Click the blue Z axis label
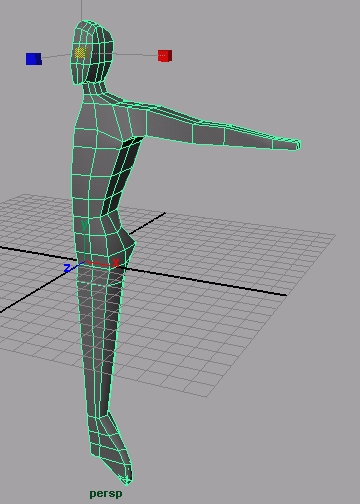 pyautogui.click(x=67, y=268)
